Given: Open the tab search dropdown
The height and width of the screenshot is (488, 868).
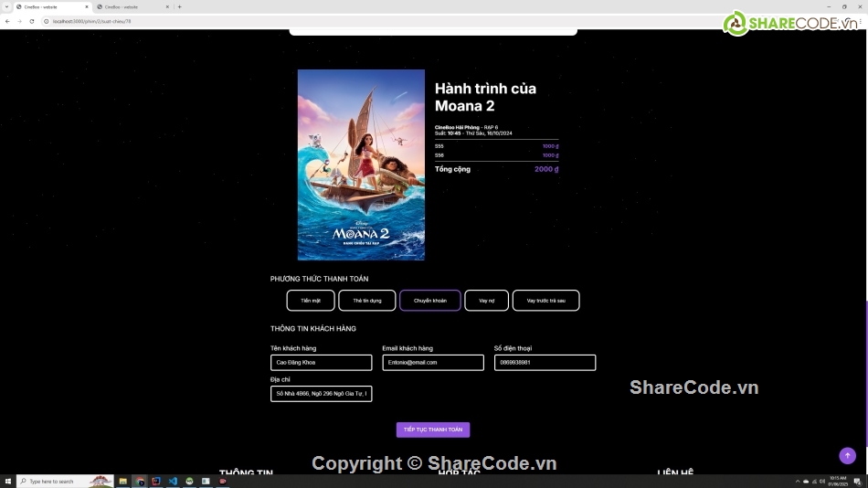Looking at the screenshot, I should click(x=6, y=6).
